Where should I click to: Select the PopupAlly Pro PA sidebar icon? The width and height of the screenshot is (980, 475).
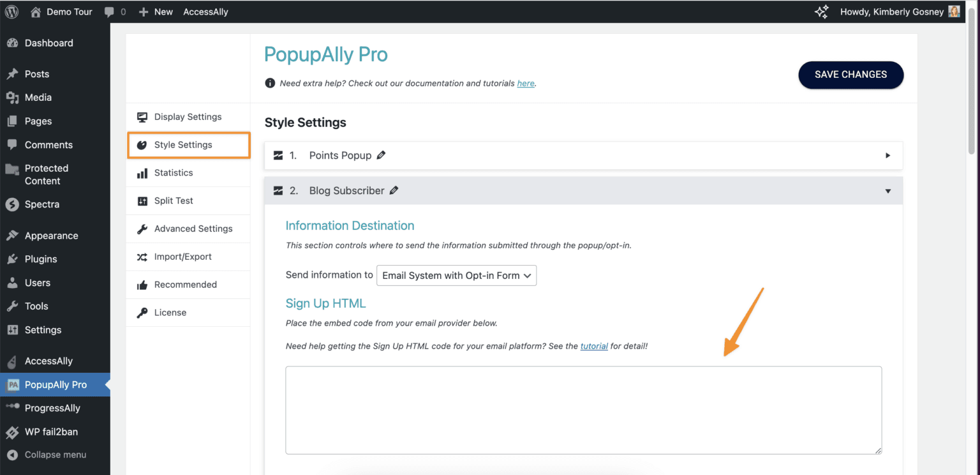pyautogui.click(x=13, y=384)
